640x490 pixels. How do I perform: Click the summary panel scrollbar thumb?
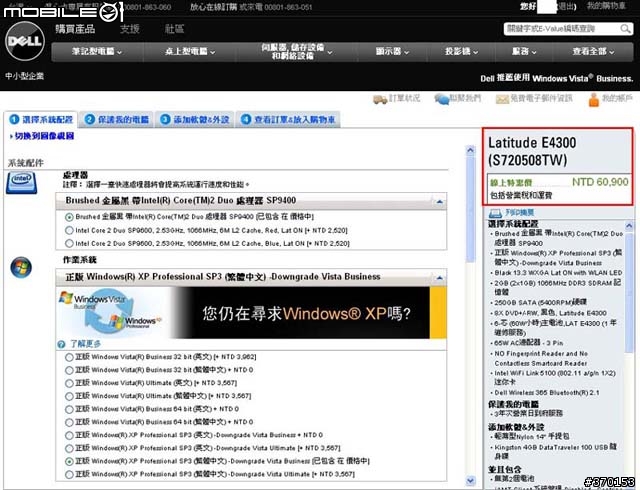pos(629,291)
